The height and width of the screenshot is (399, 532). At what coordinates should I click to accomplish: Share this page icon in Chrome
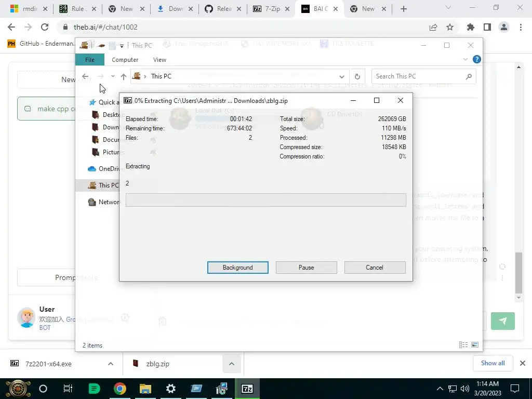click(x=433, y=27)
